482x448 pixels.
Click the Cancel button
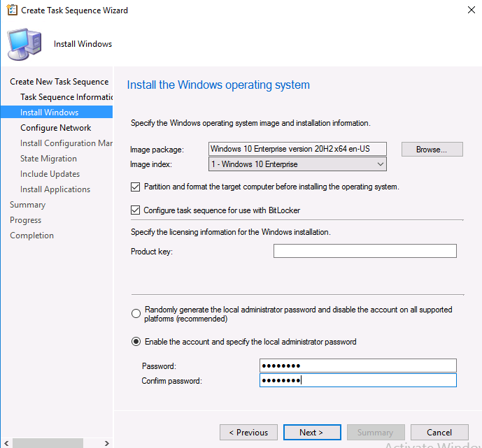click(439, 433)
